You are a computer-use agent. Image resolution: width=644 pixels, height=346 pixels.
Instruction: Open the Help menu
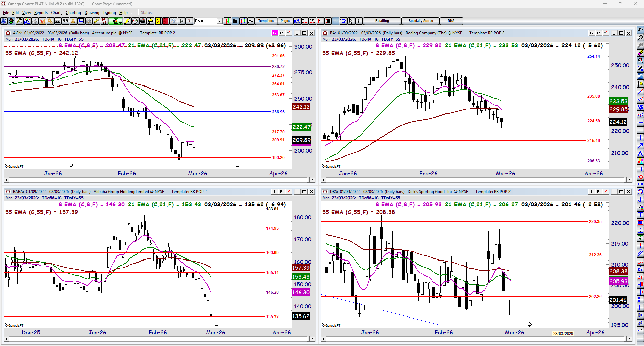[x=123, y=13]
